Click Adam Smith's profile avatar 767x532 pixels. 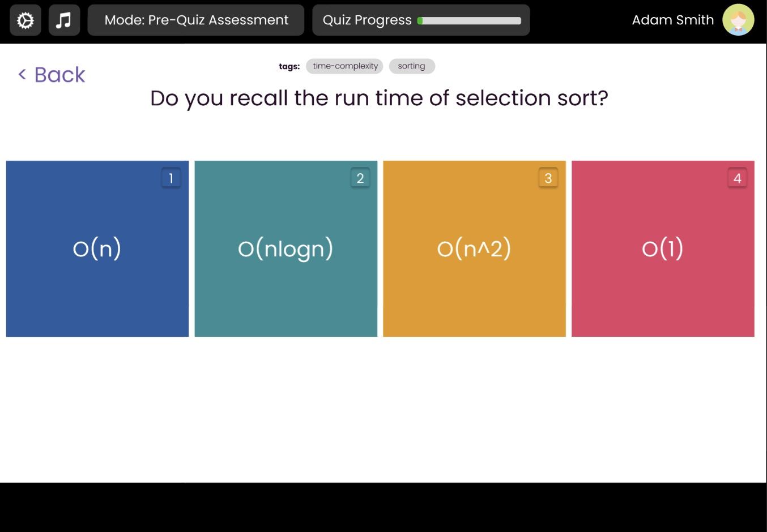(738, 20)
